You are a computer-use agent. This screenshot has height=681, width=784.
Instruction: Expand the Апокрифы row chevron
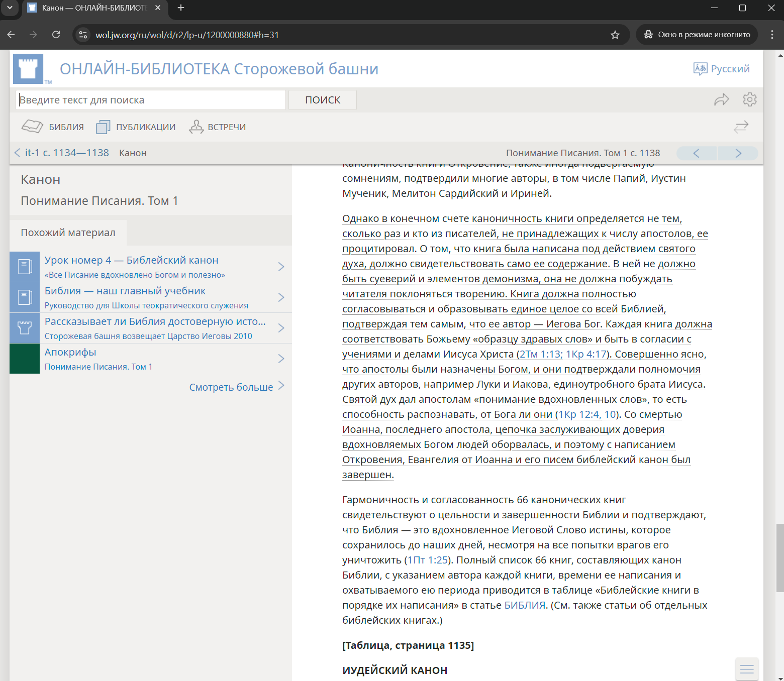coord(281,359)
